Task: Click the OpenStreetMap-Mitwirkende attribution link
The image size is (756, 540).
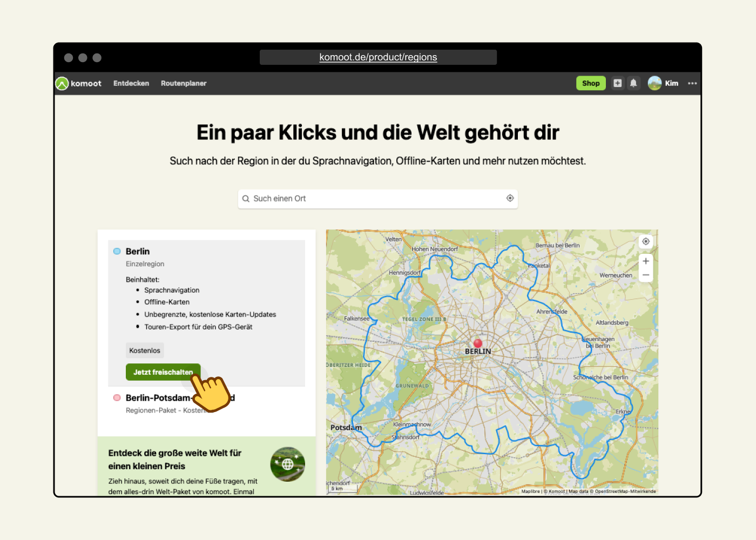Action: 625,491
